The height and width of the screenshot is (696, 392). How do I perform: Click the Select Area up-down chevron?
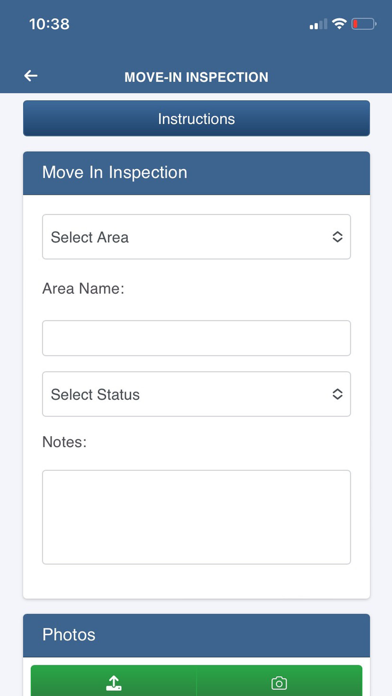(337, 237)
